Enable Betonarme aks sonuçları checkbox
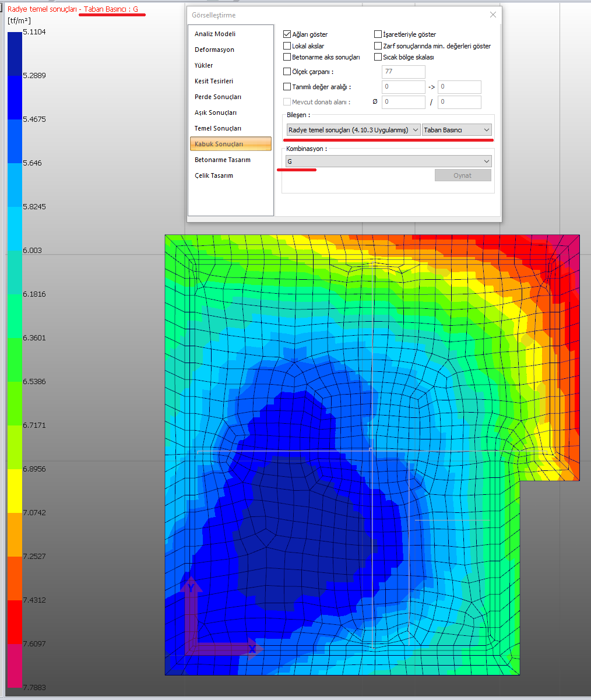This screenshot has height=700, width=591. (287, 57)
